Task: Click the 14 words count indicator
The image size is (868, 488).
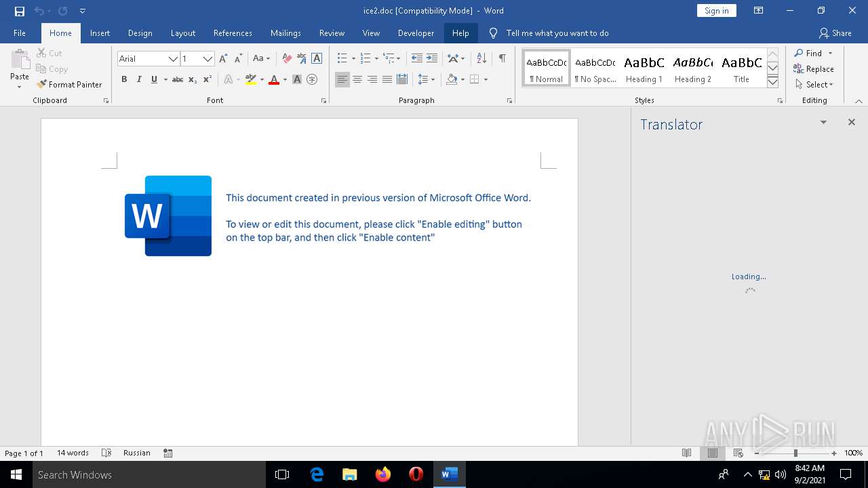Action: 73,453
